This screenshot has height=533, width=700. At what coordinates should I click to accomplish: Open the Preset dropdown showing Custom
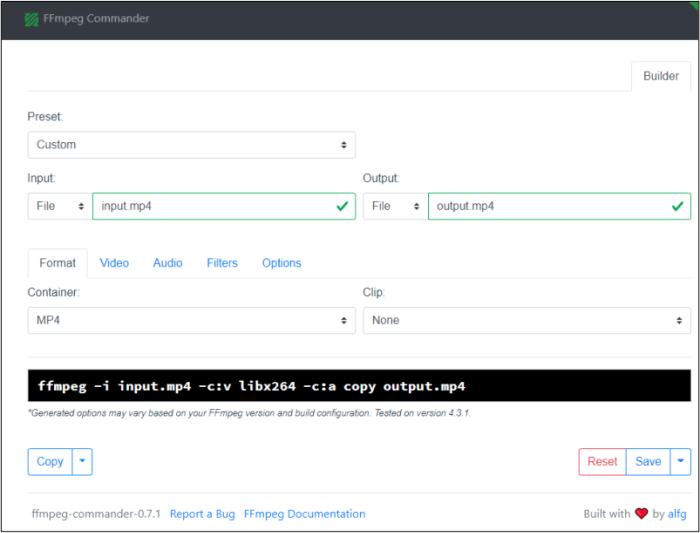[x=192, y=145]
